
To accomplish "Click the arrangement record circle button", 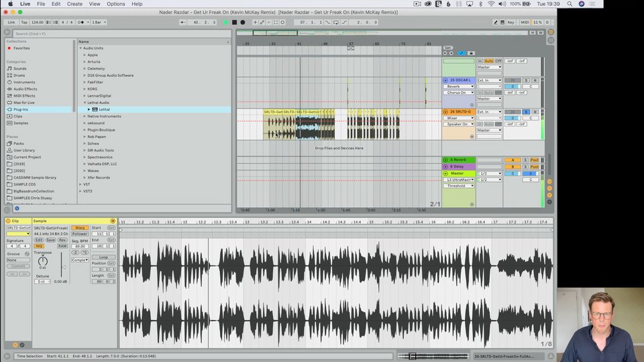I will (243, 22).
